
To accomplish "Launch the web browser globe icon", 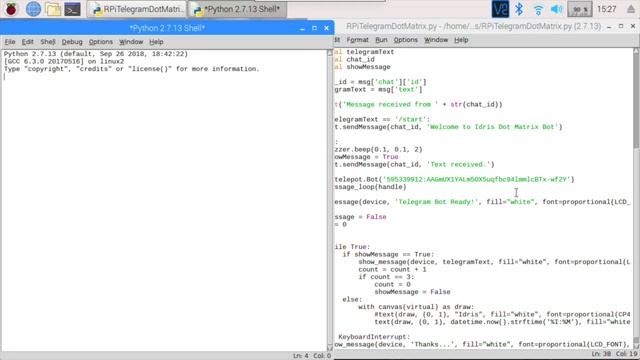I will coord(33,9).
